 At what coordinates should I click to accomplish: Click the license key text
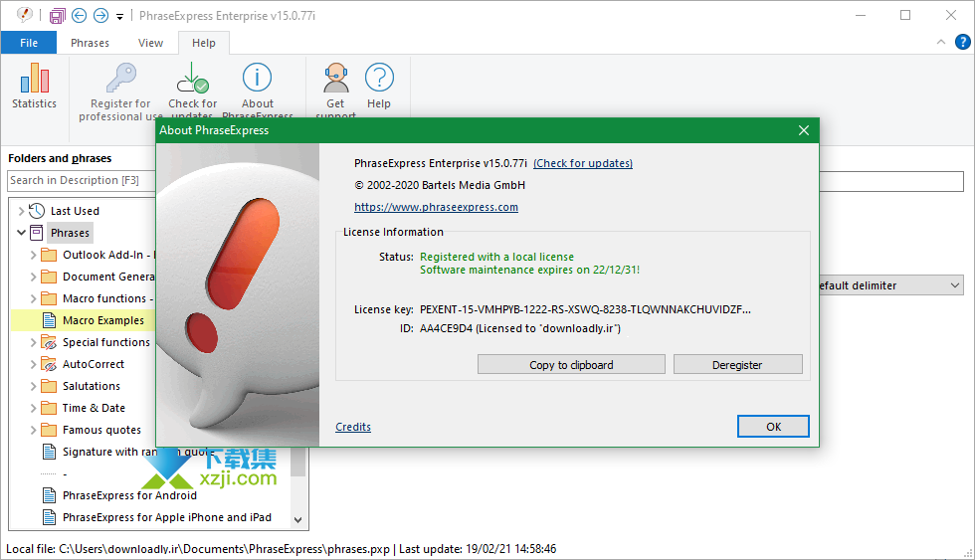[585, 309]
